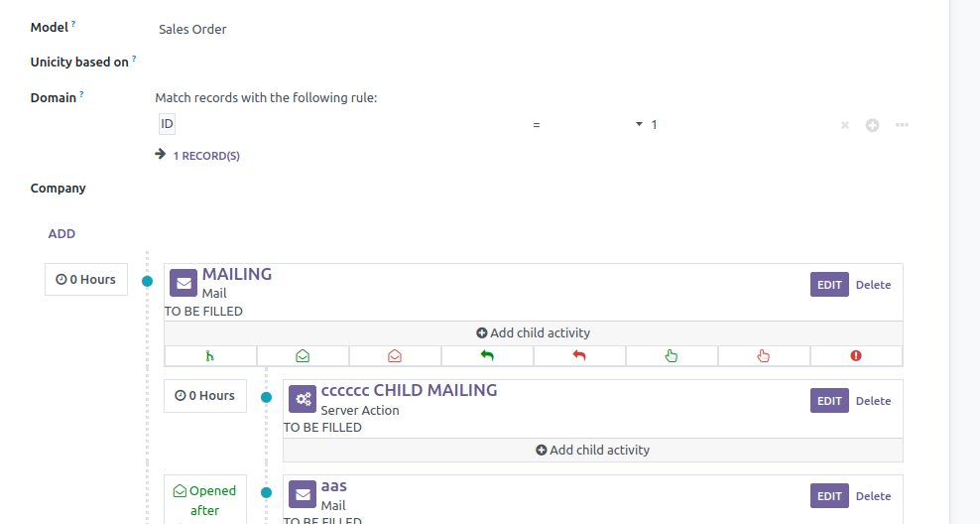Screen dimensions: 980x524
Task: Click the aas mail envelope icon
Action: pos(303,494)
